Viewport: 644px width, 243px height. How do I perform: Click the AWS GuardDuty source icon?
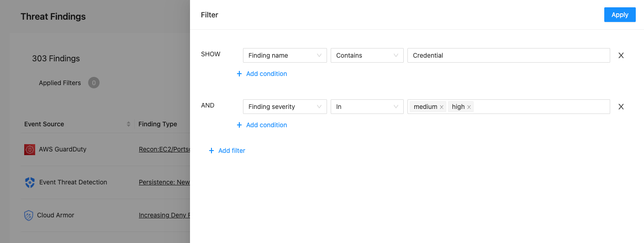pos(30,149)
